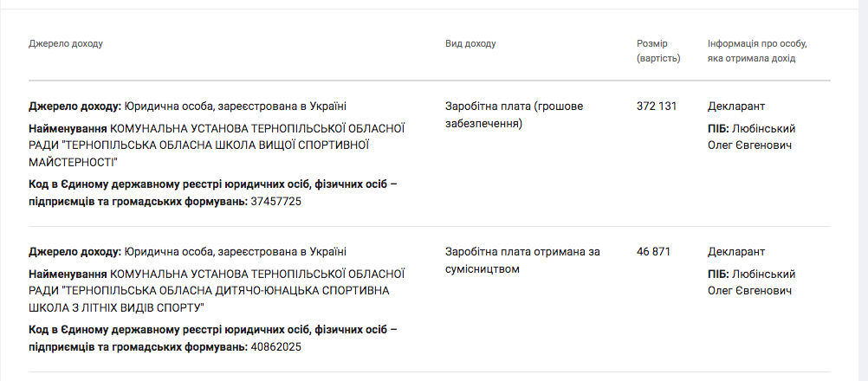Click registry code 37457725

275,202
